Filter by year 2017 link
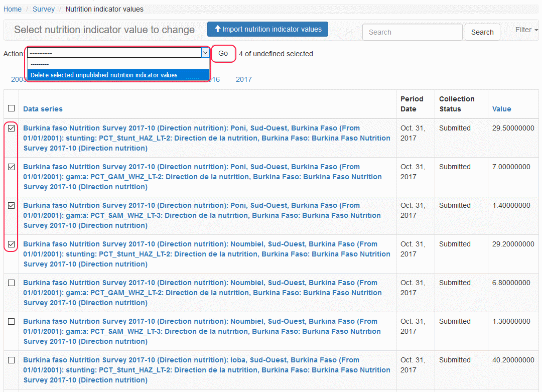The width and height of the screenshot is (542, 392). coord(244,79)
